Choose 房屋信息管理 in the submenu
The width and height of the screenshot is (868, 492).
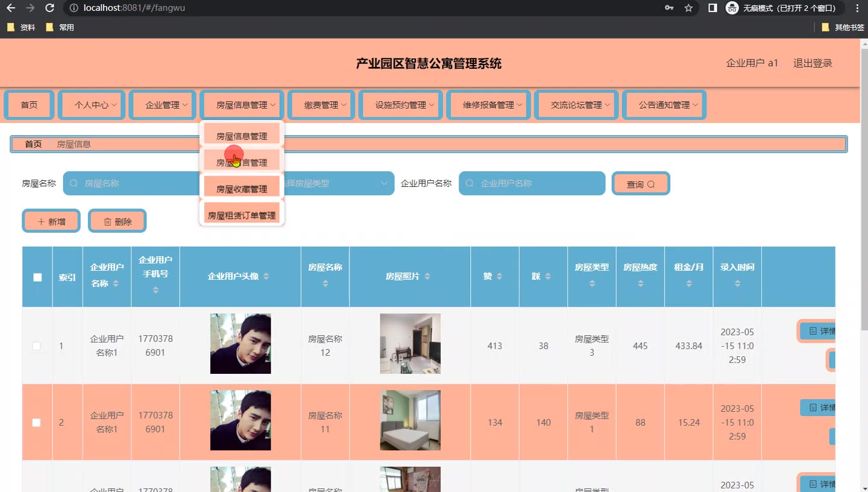coord(242,136)
